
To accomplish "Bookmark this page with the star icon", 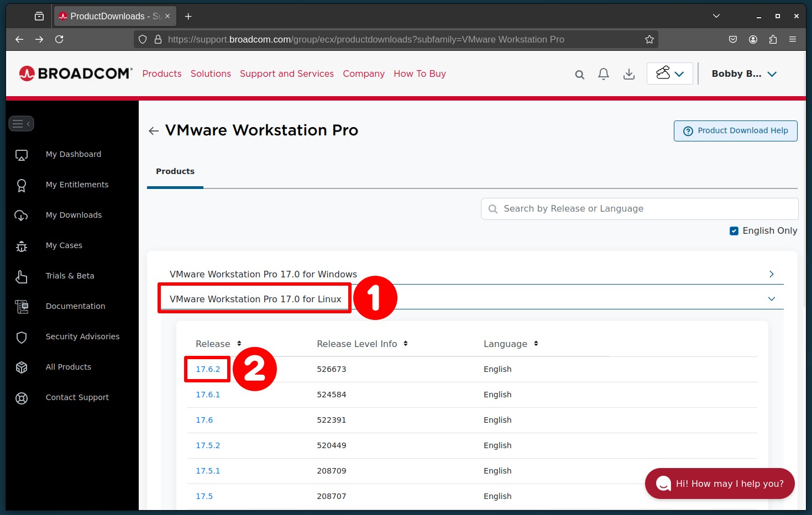I will point(649,39).
